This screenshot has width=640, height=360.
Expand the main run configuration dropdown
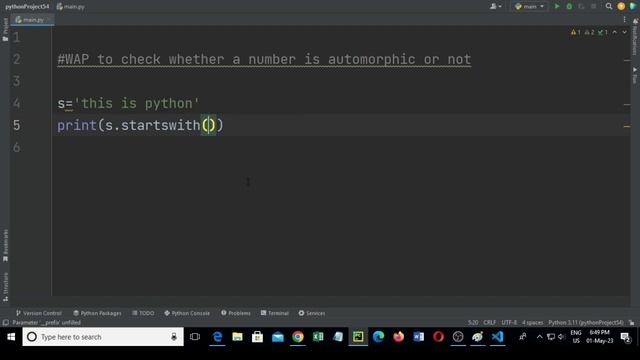tap(529, 6)
